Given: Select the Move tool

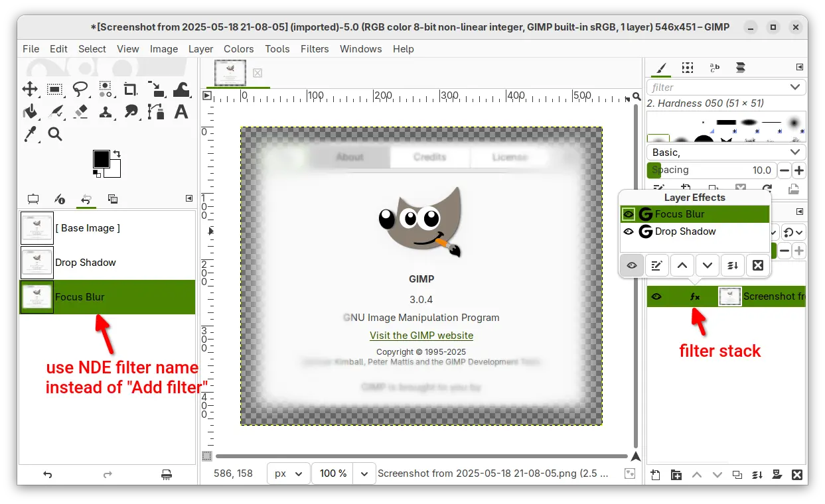Looking at the screenshot, I should (x=30, y=89).
